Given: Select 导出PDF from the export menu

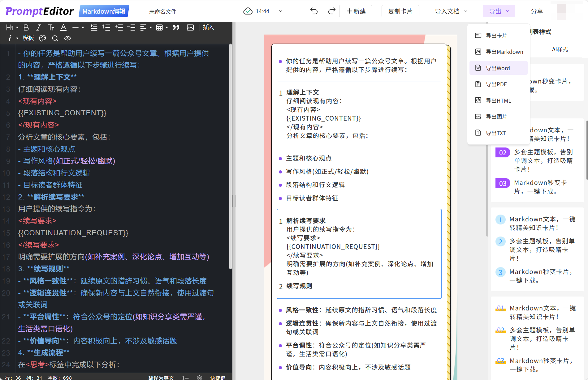Looking at the screenshot, I should pos(496,84).
